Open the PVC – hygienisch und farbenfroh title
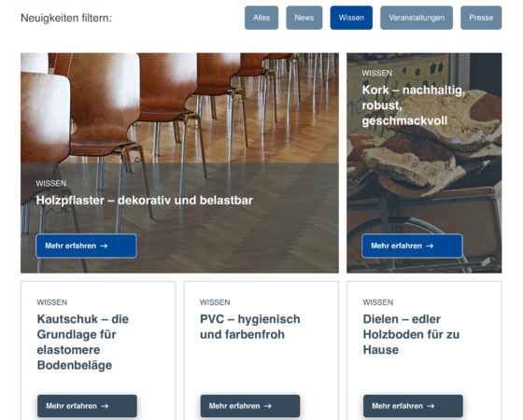This screenshot has height=420, width=523. tap(250, 327)
